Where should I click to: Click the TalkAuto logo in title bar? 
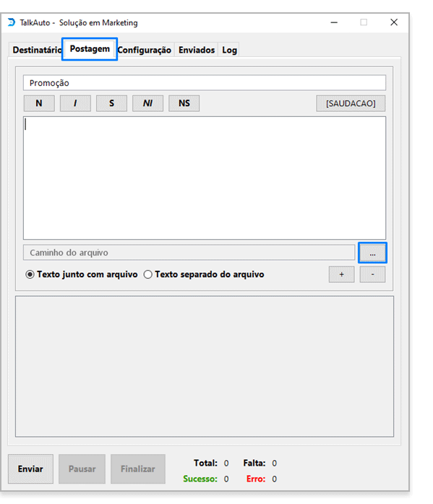[12, 22]
